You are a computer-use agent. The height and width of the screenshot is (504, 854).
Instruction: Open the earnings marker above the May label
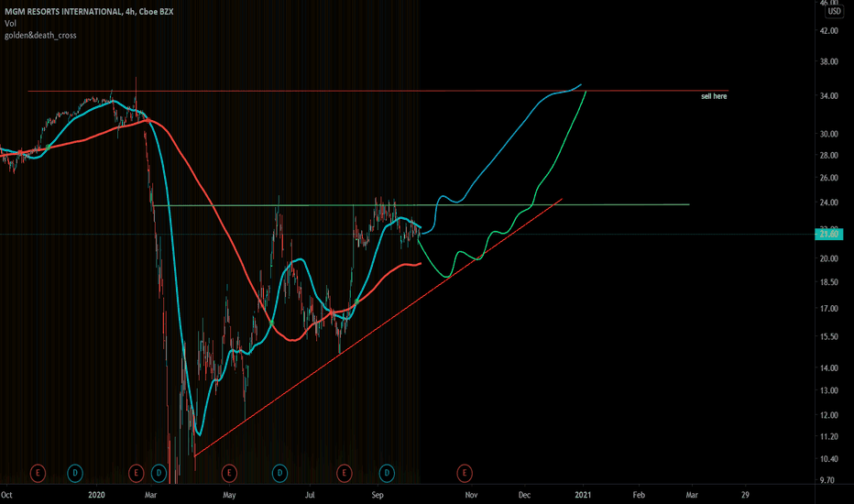[229, 473]
